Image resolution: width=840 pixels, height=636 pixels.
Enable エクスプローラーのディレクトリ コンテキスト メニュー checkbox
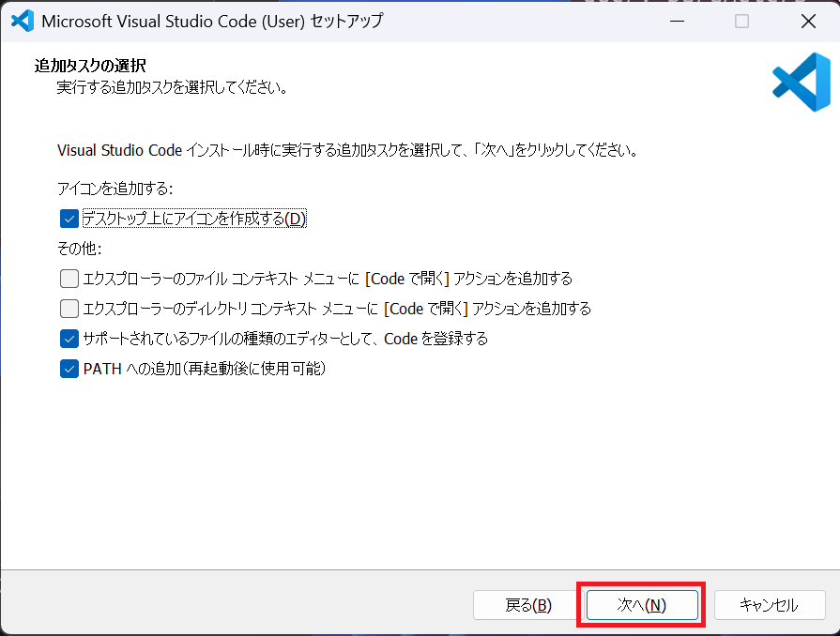point(69,309)
